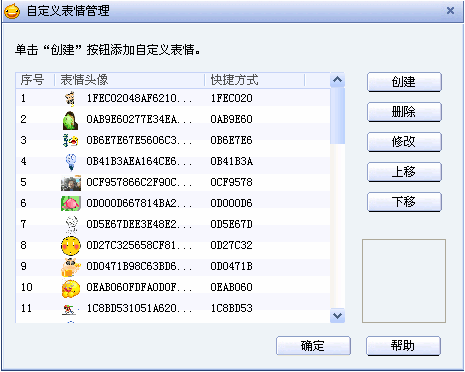The image size is (465, 372).
Task: Select emoticon icon in row 1
Action: coord(70,99)
